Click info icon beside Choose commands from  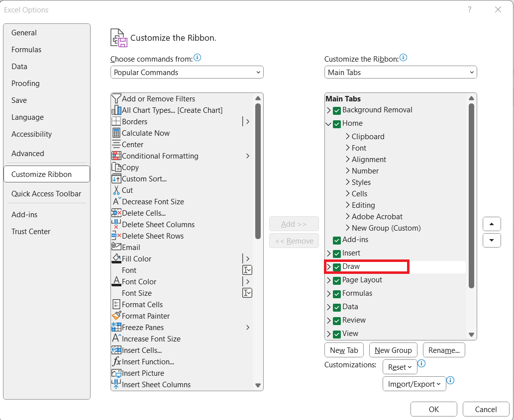click(x=198, y=58)
